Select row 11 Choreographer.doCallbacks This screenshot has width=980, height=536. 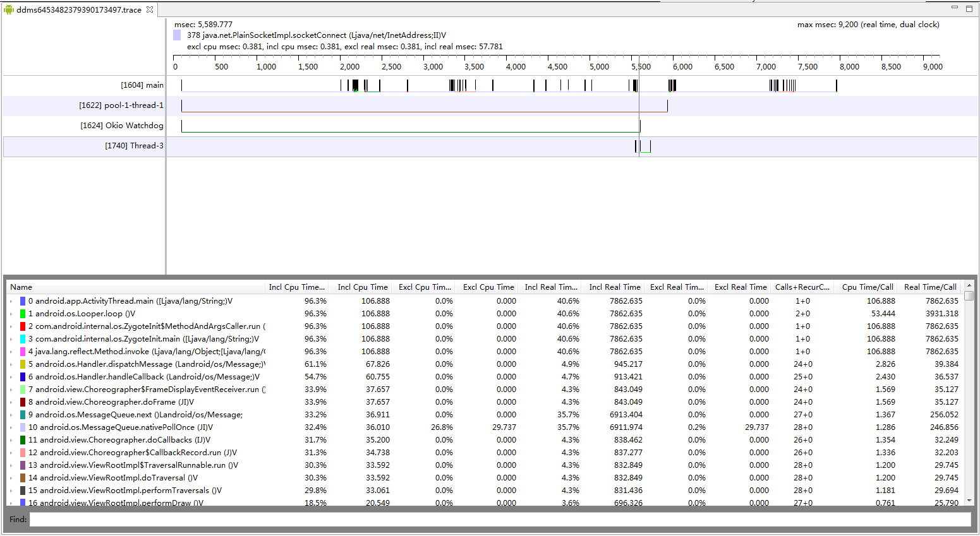tap(484, 440)
